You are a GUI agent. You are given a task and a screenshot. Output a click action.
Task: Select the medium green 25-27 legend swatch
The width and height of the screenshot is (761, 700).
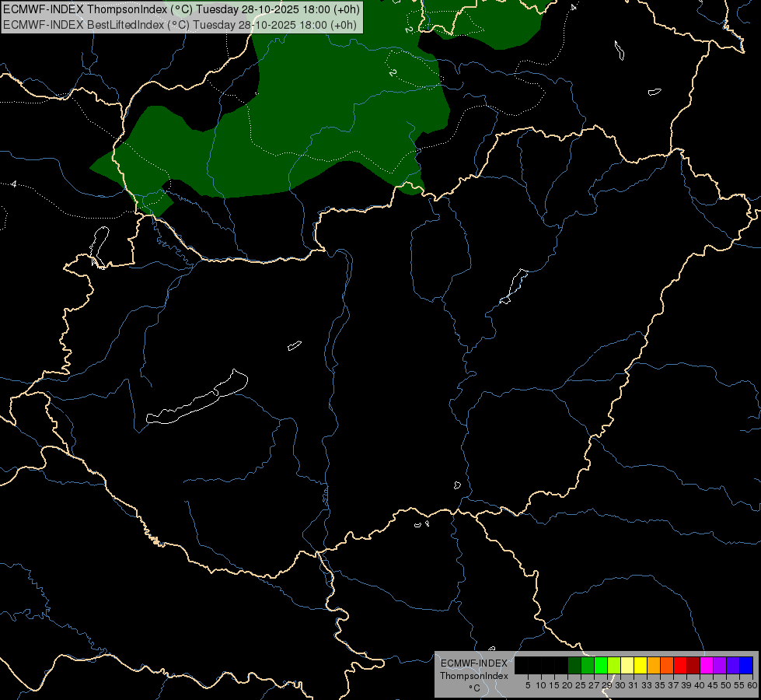pos(588,665)
